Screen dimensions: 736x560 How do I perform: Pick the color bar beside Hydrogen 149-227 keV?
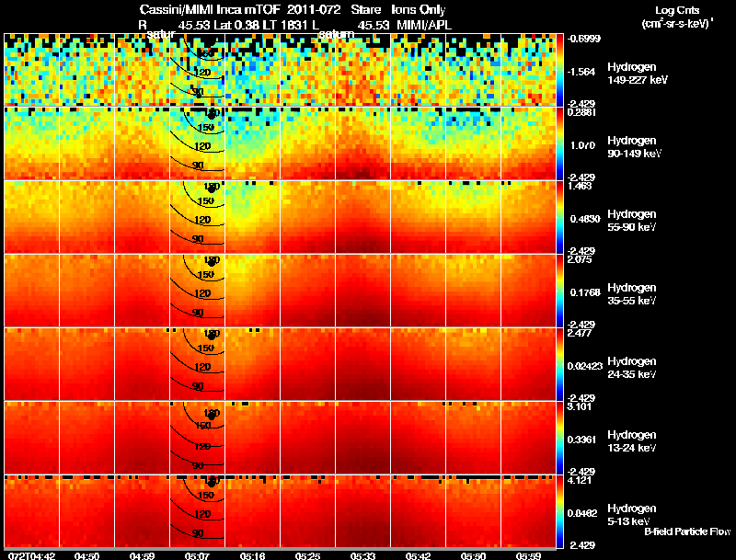coord(559,70)
